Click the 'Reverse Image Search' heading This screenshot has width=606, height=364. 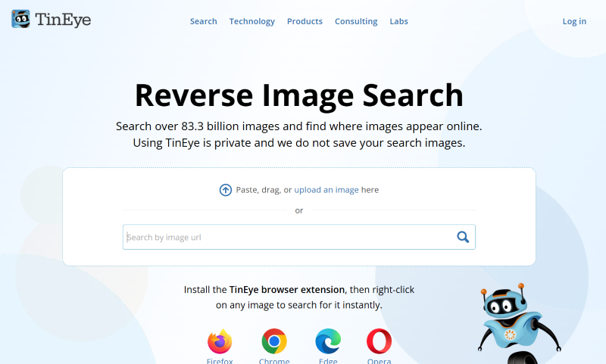[299, 95]
